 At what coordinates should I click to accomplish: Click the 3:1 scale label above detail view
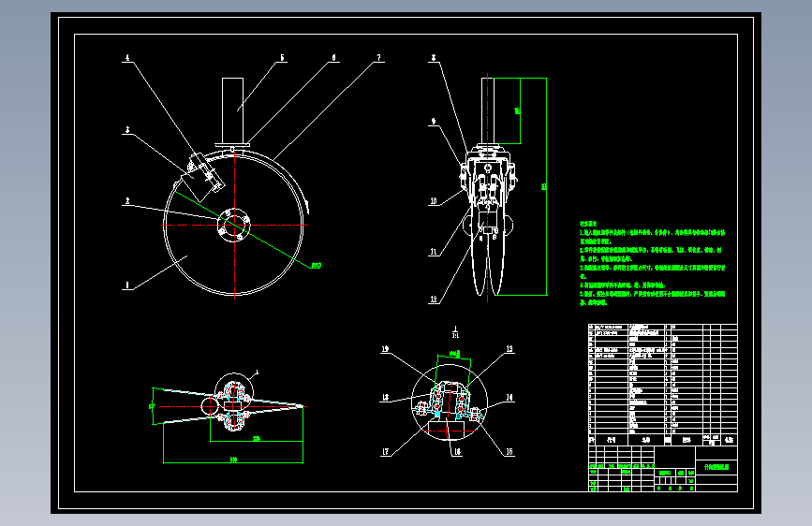(455, 335)
